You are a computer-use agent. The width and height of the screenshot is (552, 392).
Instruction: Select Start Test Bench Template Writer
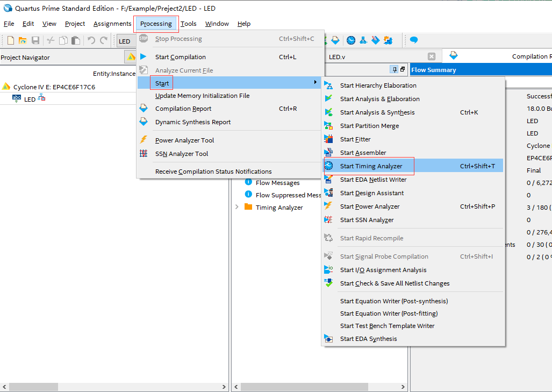pyautogui.click(x=413, y=326)
